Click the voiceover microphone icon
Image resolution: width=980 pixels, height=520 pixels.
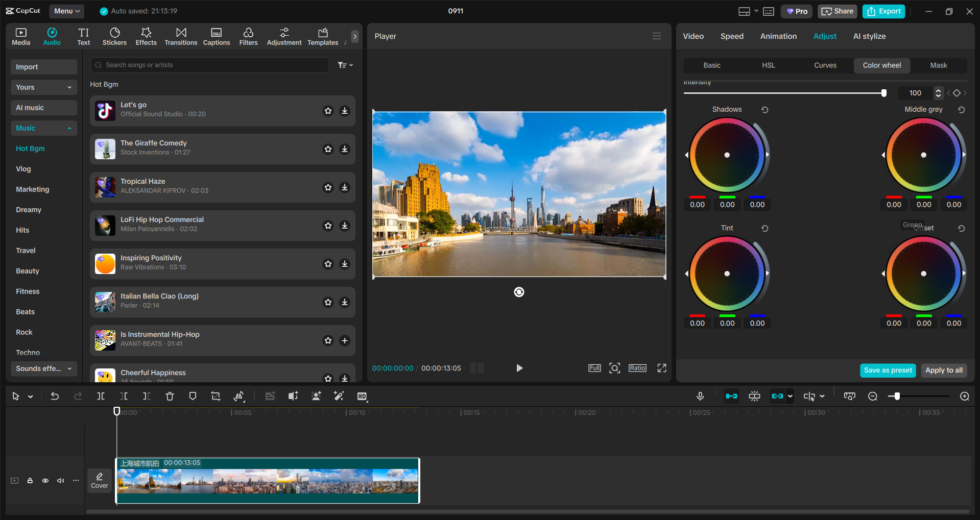pyautogui.click(x=700, y=396)
